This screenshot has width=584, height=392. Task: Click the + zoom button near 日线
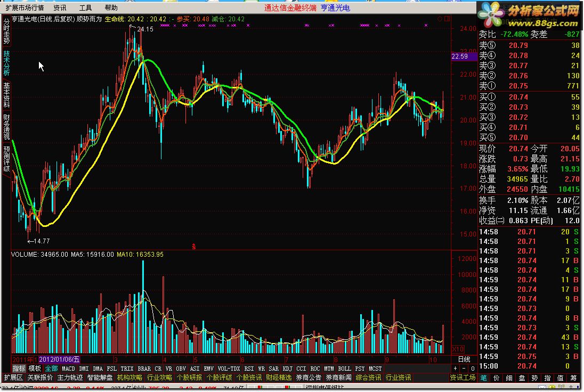click(455, 369)
